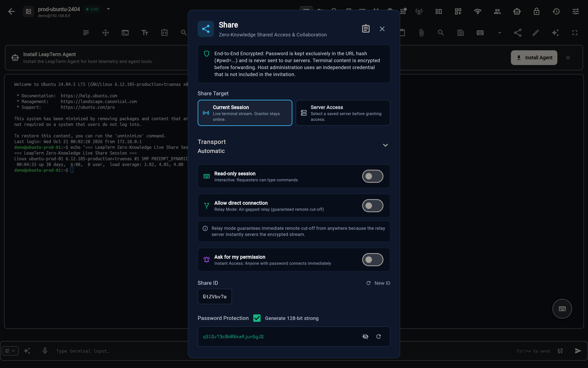Image resolution: width=588 pixels, height=368 pixels.
Task: Click the microphone voice input icon
Action: pyautogui.click(x=45, y=351)
